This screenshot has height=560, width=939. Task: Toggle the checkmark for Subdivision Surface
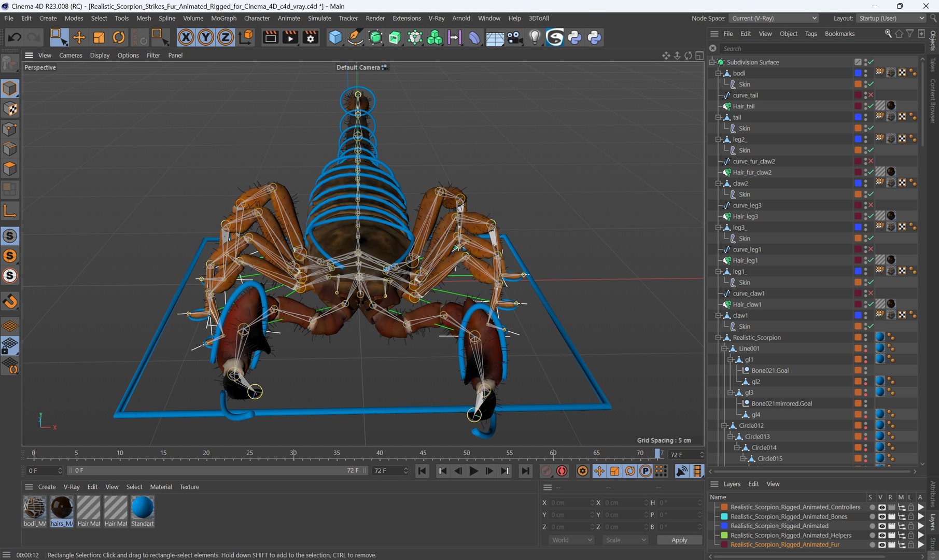[871, 62]
